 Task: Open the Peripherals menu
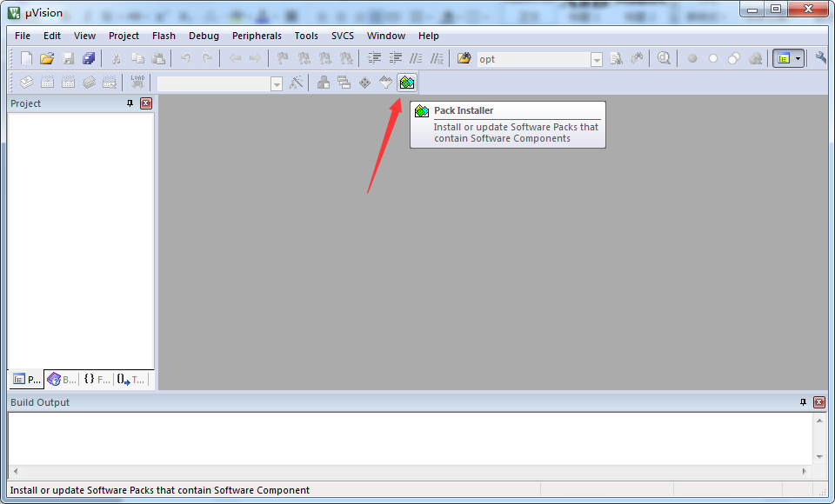(x=257, y=36)
